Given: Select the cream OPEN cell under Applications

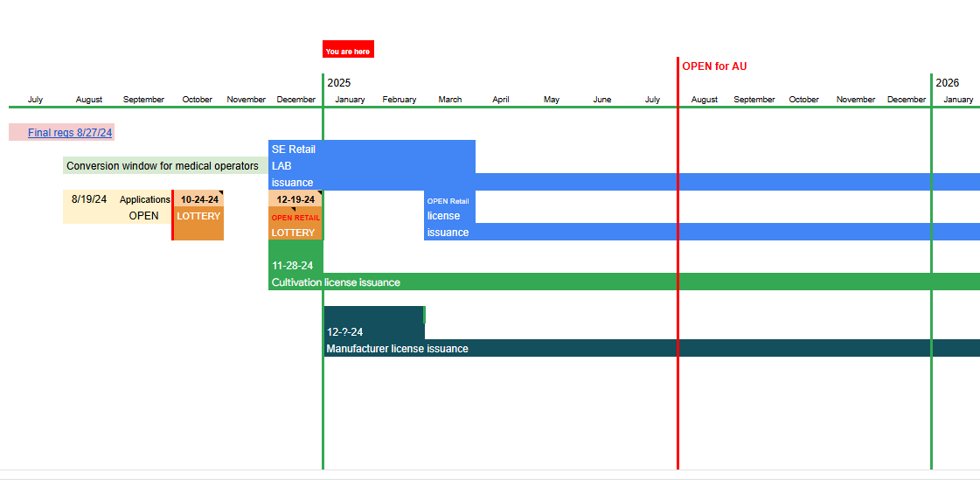Looking at the screenshot, I should 143,216.
